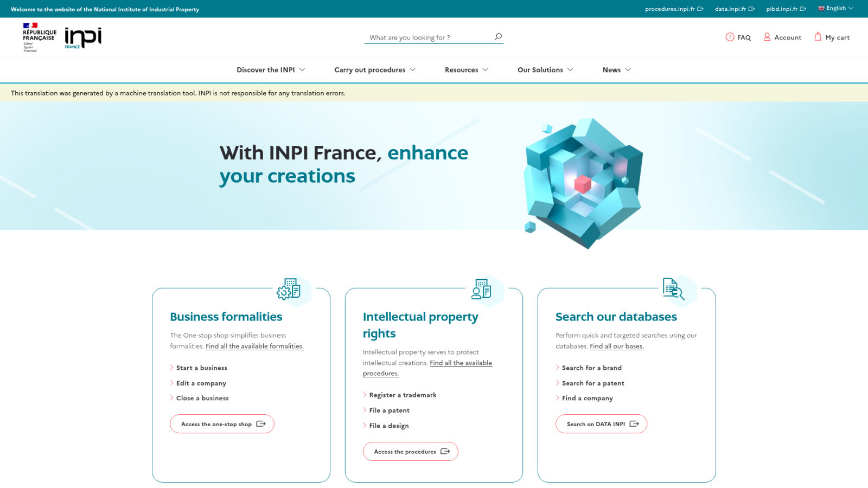Viewport: 868px width, 488px height.
Task: Click the Intellectual property rights card icon
Action: coord(481,289)
